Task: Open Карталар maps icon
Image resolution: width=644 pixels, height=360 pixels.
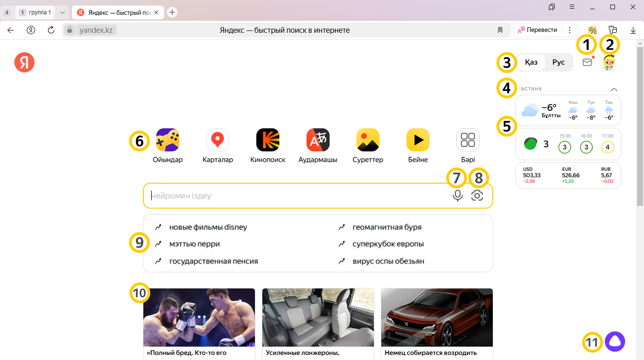Action: (218, 140)
